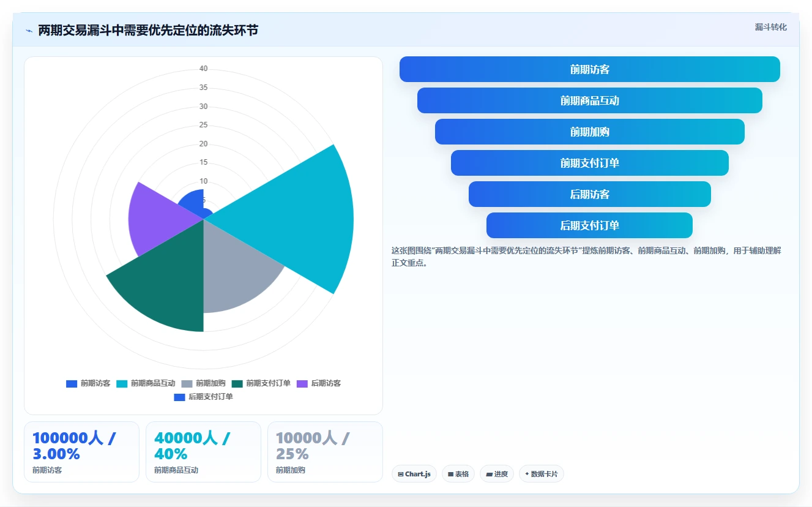Toggle the 前期访客 legend label

(x=95, y=383)
